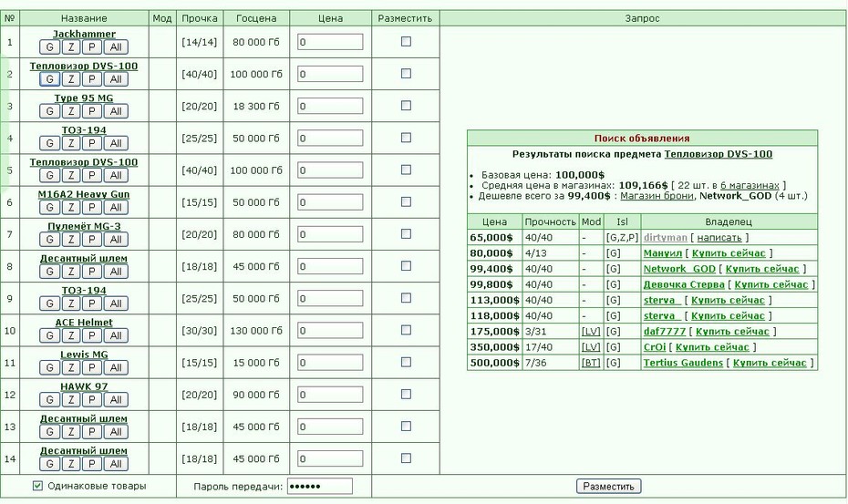Tick the Разместить checkbox for M16A2 Heavy Gun
Viewport: 848px width, 504px height.
(x=406, y=201)
